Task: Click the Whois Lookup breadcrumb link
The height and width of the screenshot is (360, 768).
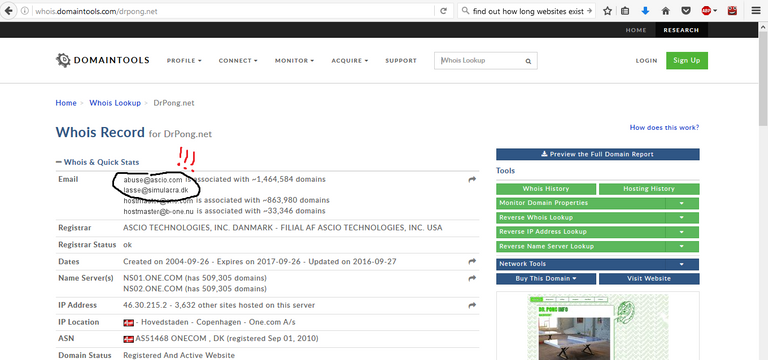Action: coord(115,103)
